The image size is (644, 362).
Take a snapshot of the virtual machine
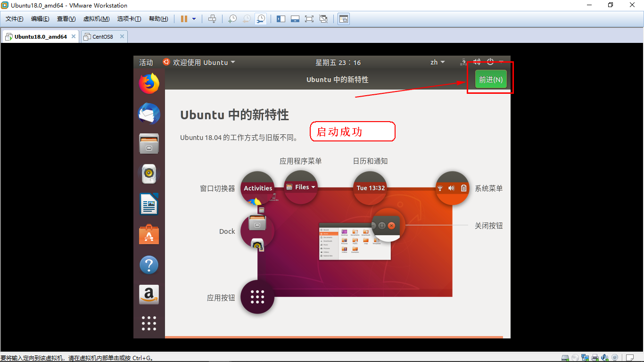pyautogui.click(x=232, y=19)
